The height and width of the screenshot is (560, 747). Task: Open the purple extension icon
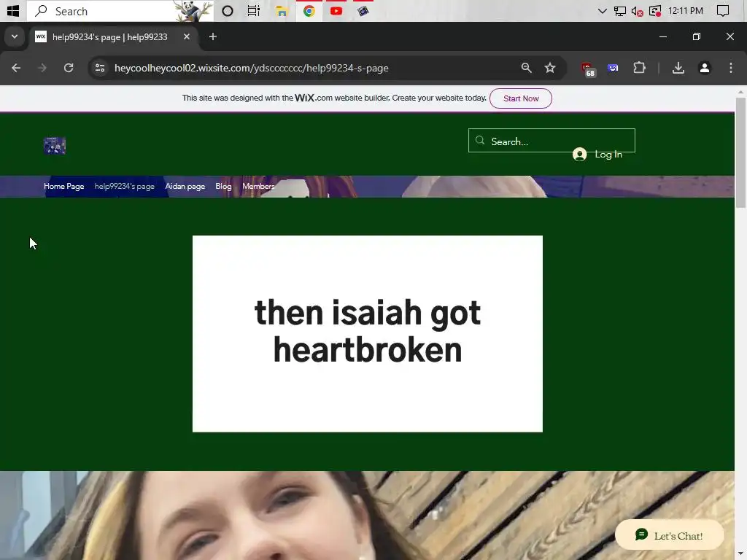coord(613,68)
